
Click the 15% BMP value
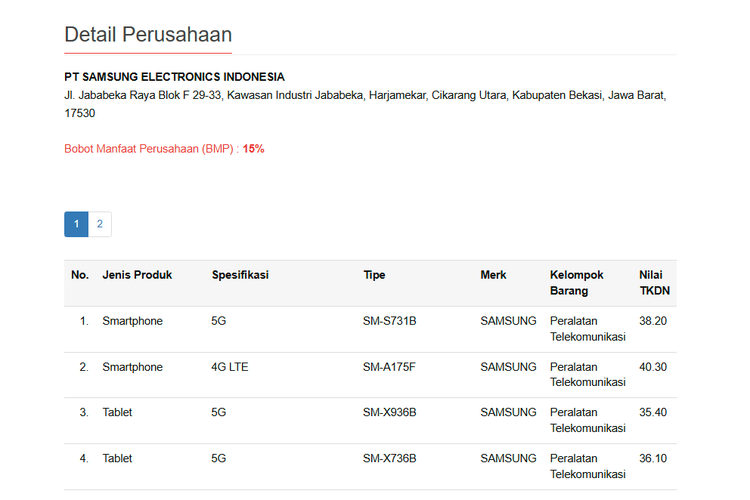254,149
